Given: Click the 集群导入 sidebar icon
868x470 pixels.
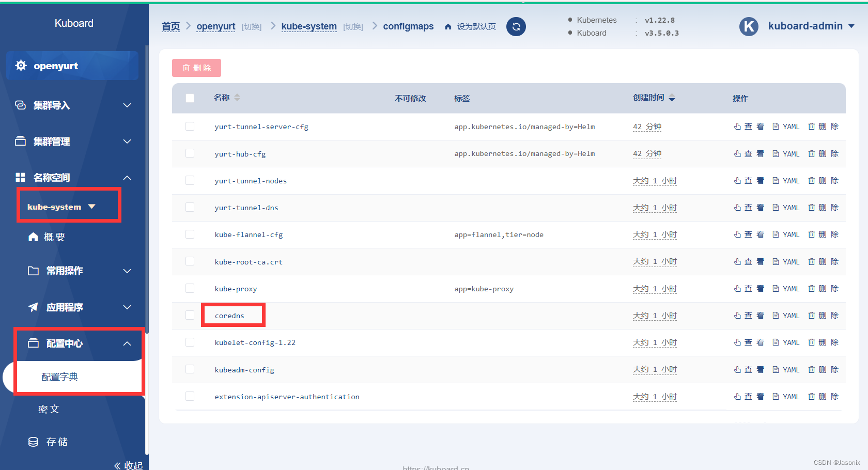Looking at the screenshot, I should tap(21, 105).
